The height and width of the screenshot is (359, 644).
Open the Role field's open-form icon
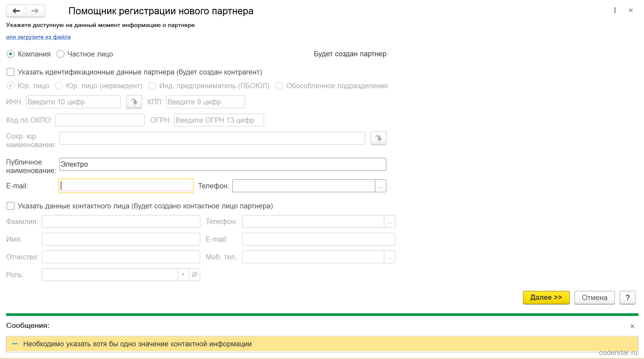tap(194, 275)
